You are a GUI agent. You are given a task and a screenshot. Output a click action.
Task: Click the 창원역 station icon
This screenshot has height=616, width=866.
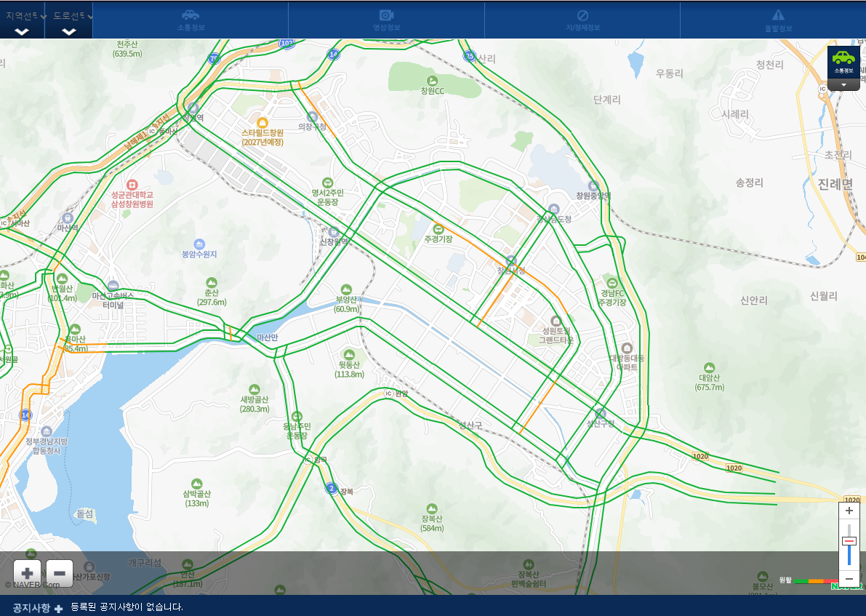pos(193,108)
